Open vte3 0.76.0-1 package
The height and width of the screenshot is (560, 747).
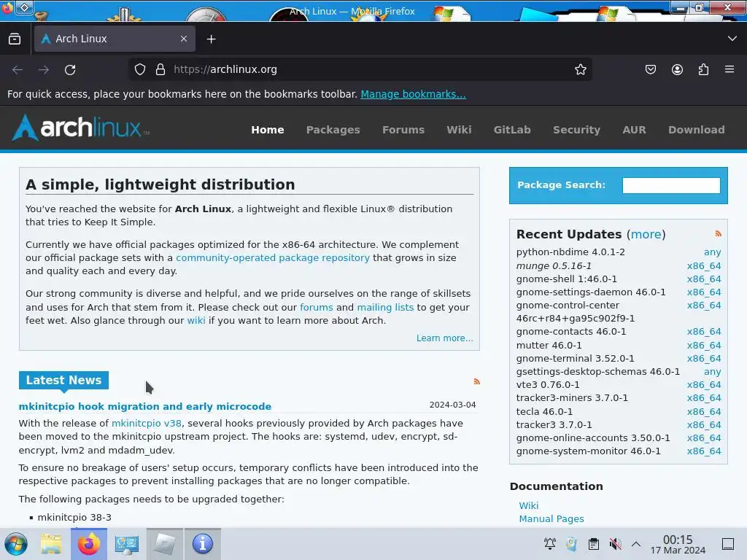(x=548, y=384)
